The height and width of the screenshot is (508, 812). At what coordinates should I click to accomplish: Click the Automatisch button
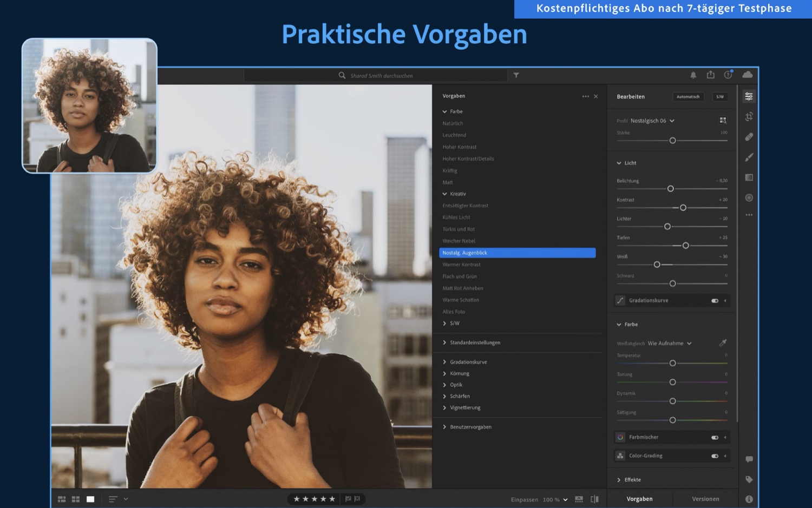(x=687, y=97)
